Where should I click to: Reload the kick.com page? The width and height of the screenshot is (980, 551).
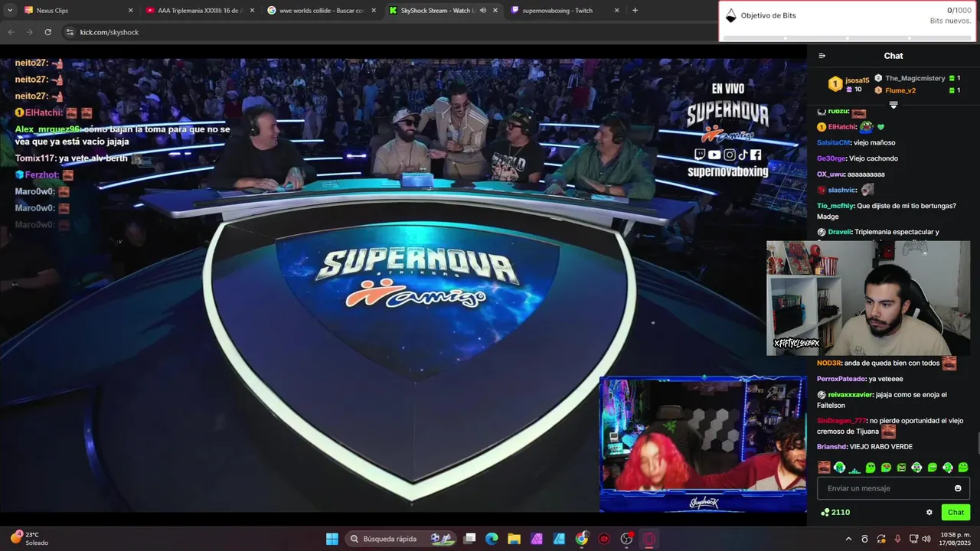47,32
